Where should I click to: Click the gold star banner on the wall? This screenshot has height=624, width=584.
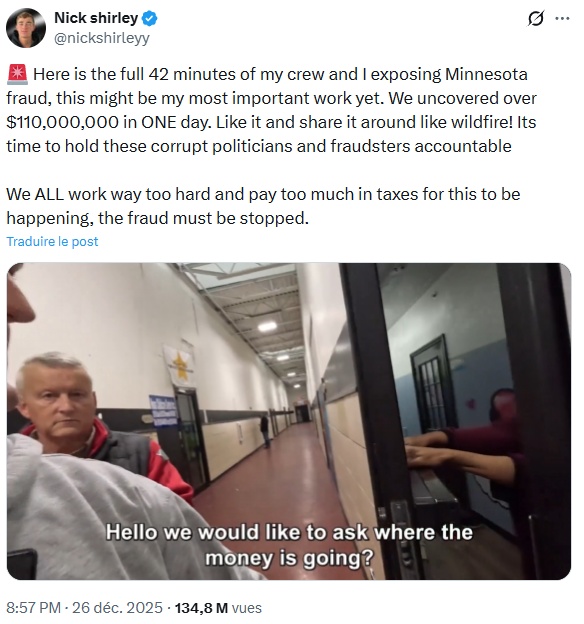coord(180,365)
